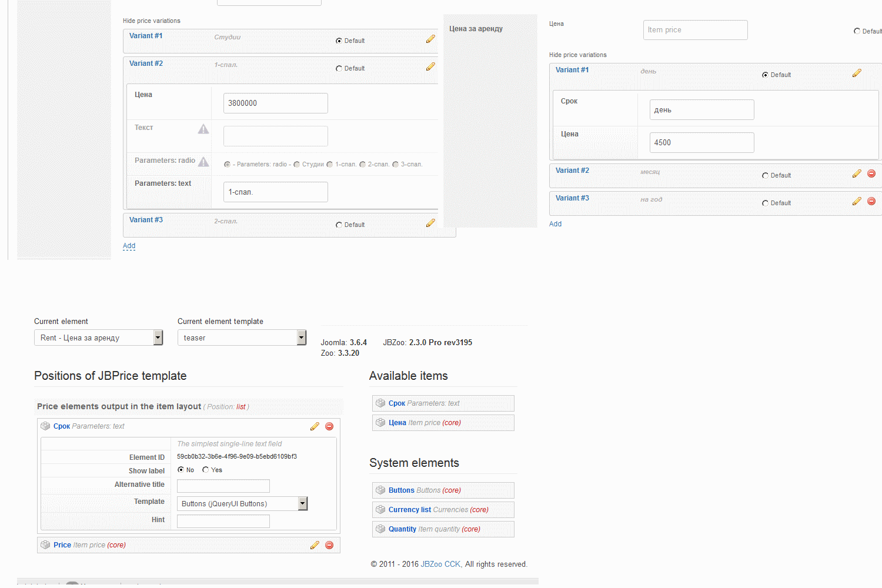Click Add link under rental price variants
882x588 pixels.
pos(555,224)
